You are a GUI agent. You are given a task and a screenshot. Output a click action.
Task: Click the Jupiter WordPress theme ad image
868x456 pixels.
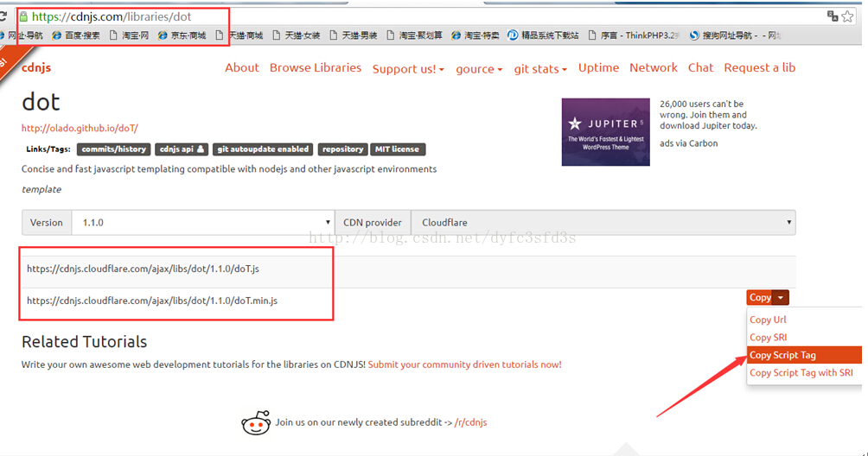pos(605,132)
